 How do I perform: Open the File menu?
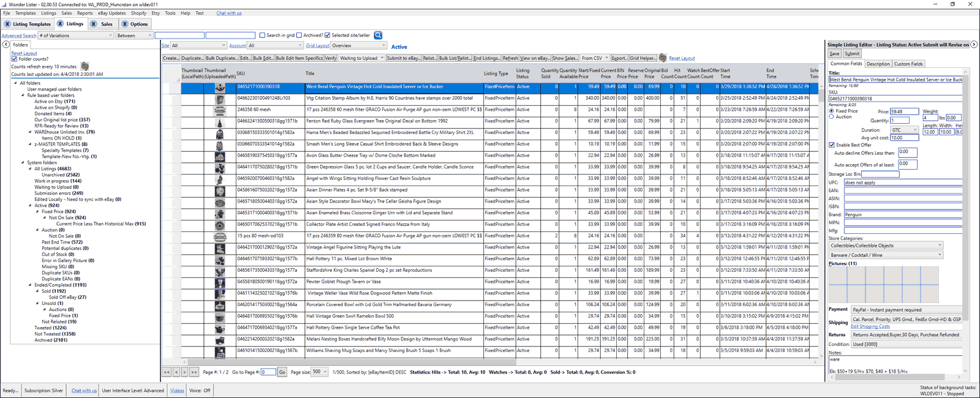tap(6, 13)
